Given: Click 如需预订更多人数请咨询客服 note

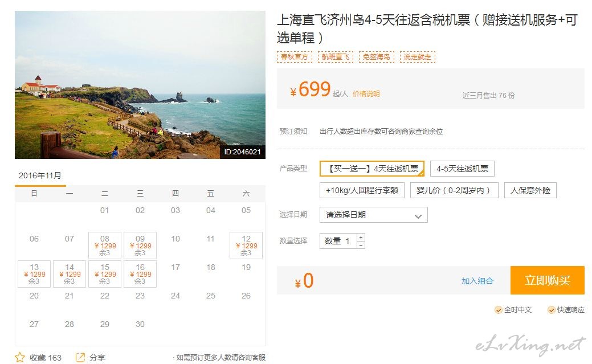Looking at the screenshot, I should point(221,358).
